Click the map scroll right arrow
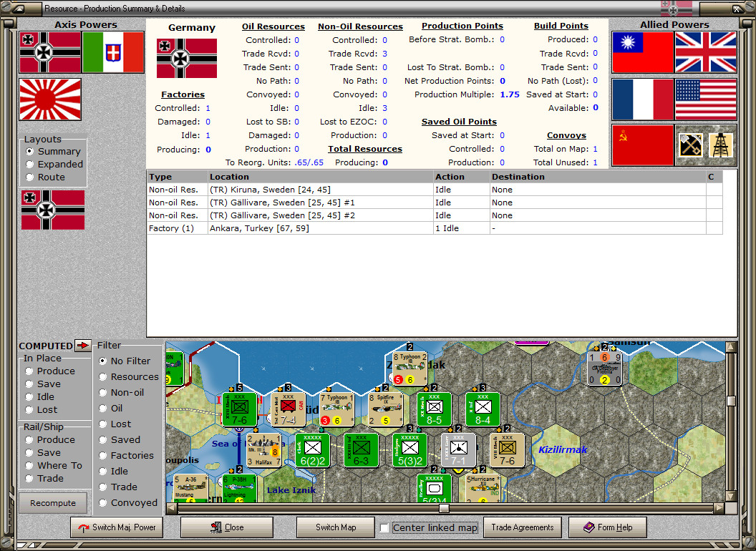 [719, 508]
